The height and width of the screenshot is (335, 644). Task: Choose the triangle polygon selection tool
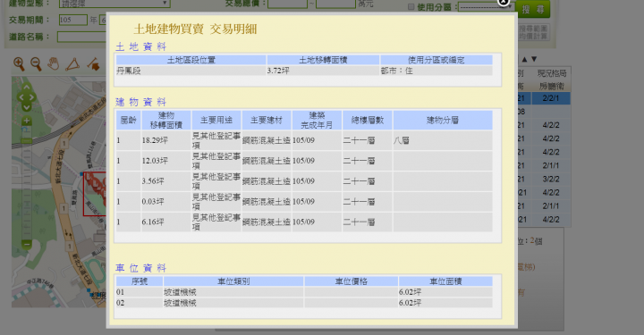pos(72,64)
